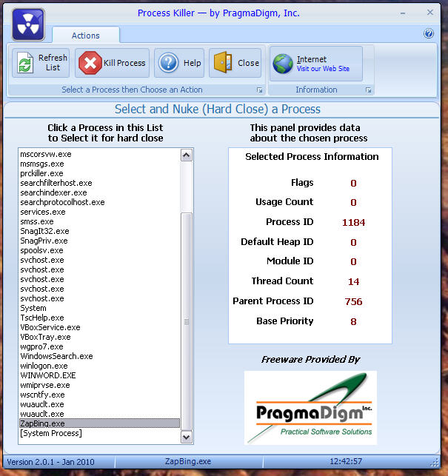Expand the Select a Process group launcher
448x476 pixels.
(x=259, y=90)
